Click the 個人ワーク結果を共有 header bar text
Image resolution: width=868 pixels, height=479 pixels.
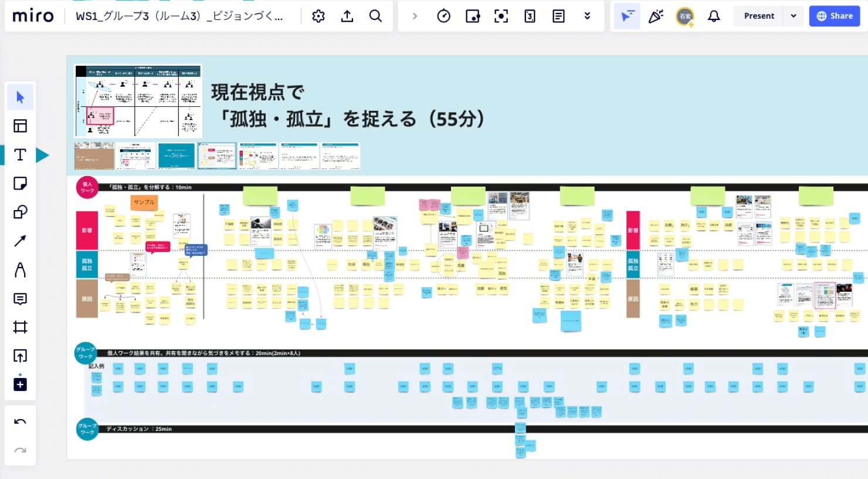pyautogui.click(x=204, y=353)
